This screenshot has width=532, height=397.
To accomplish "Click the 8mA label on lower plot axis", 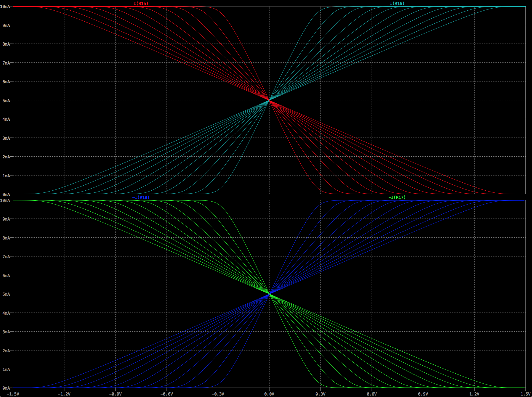I will tap(6, 238).
